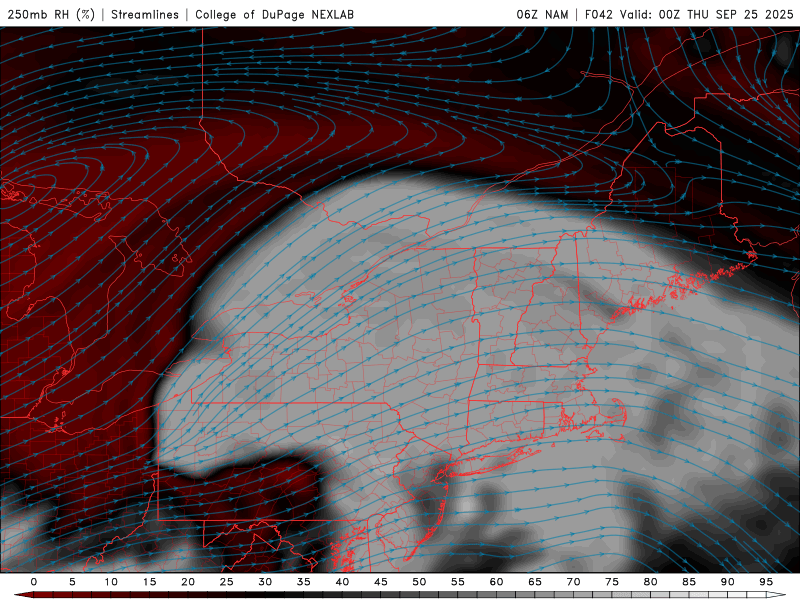This screenshot has height=600, width=800.
Task: Click the '25' value on the colorbar scale
Action: pos(227,582)
